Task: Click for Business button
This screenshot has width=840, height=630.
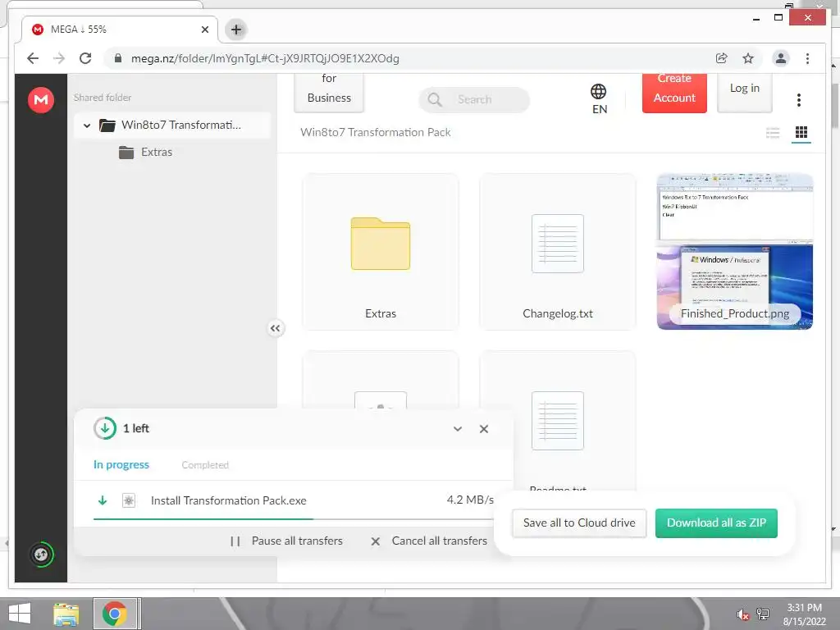Action: pos(329,93)
